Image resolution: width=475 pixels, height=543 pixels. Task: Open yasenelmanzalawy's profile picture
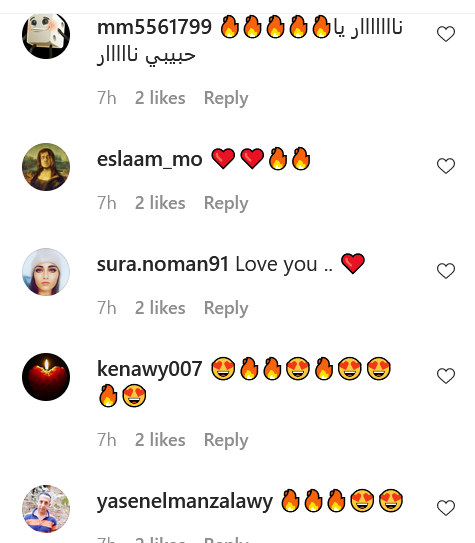pyautogui.click(x=46, y=509)
